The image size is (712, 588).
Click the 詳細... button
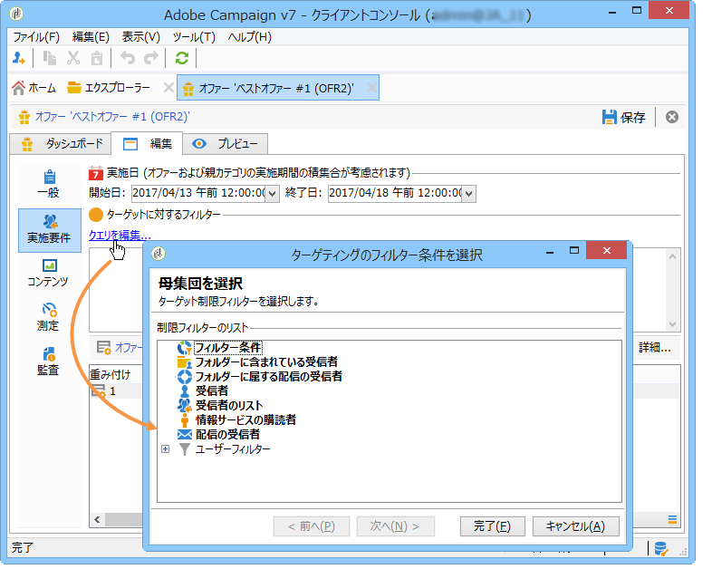654,348
